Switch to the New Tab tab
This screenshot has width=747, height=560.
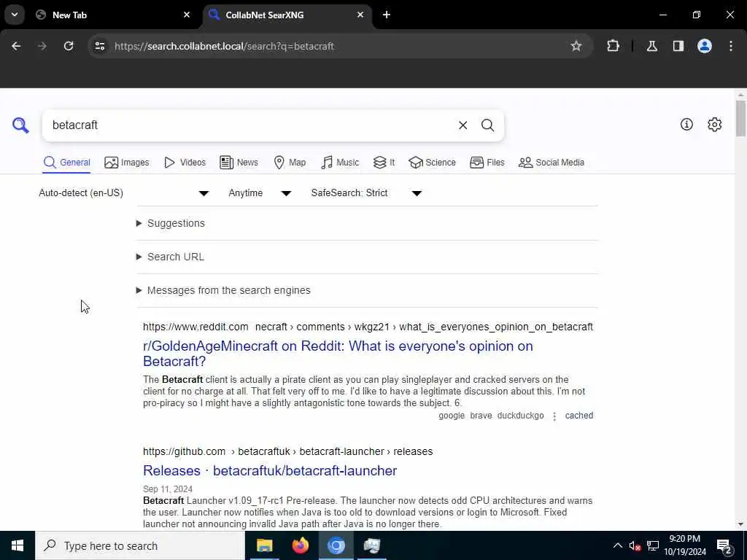click(113, 15)
